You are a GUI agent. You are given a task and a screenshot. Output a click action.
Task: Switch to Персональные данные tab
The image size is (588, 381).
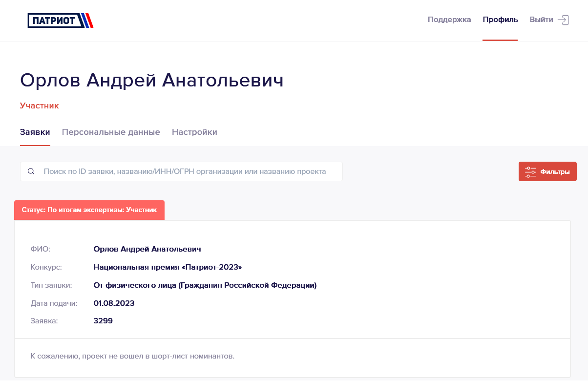click(x=111, y=132)
